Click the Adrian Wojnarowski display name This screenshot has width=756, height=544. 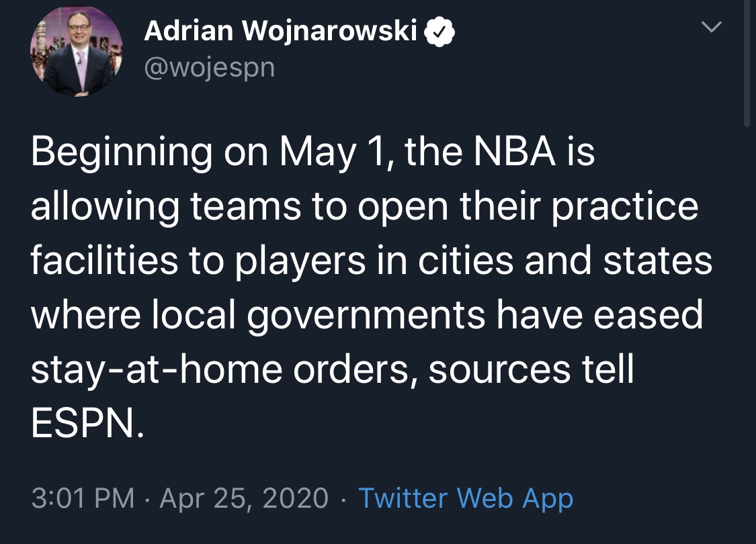click(x=280, y=31)
